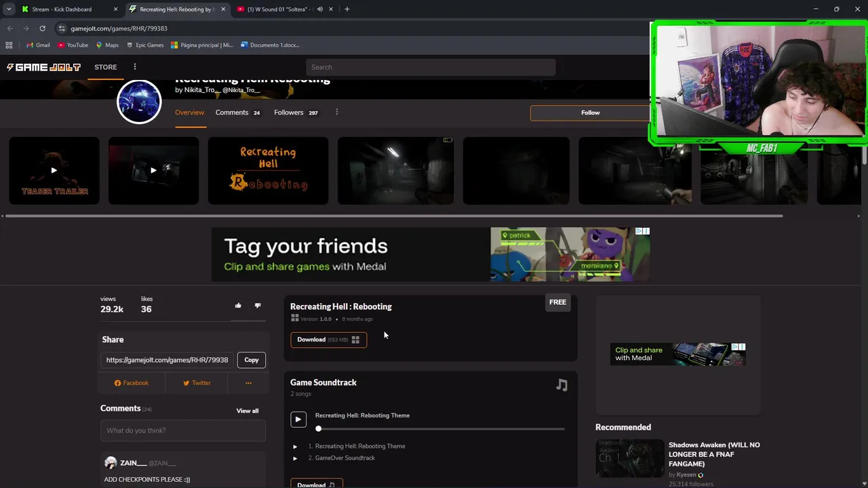Click the 'What do you think?' comment box
Image resolution: width=868 pixels, height=488 pixels.
point(183,430)
